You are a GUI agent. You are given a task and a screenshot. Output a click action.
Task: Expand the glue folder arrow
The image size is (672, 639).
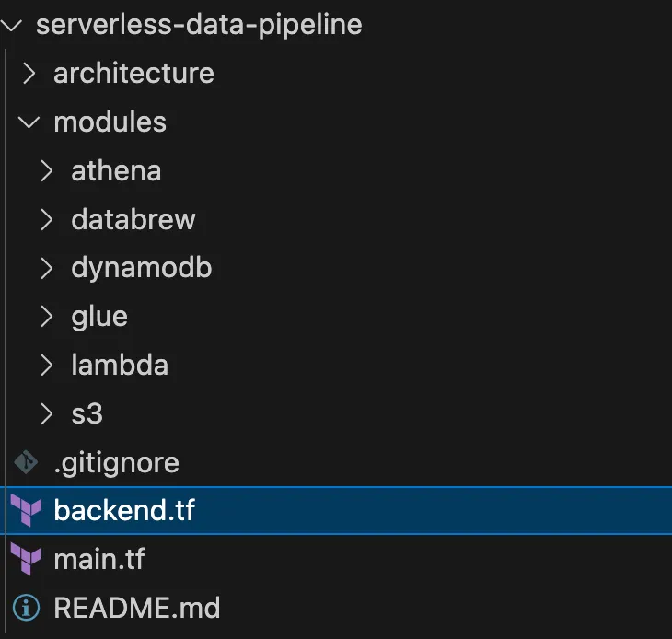[48, 317]
